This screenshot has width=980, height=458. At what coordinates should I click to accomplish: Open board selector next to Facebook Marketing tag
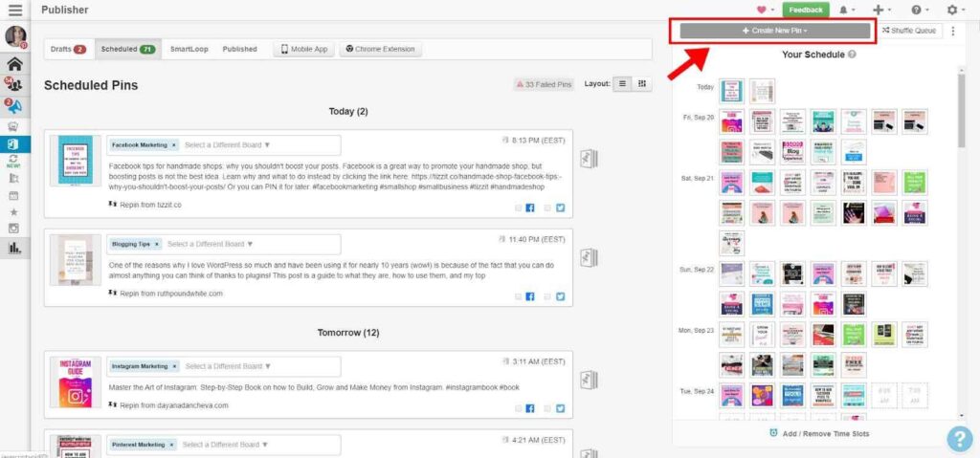(228, 145)
